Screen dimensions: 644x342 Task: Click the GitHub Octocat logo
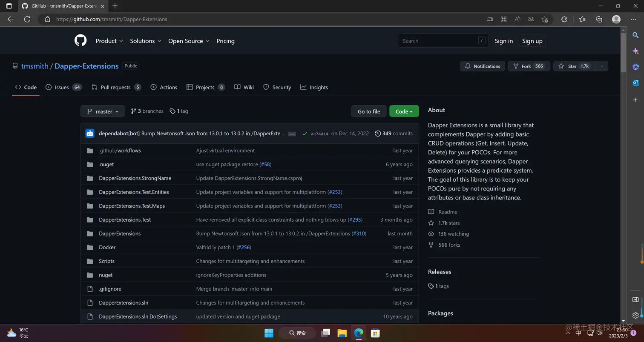click(80, 41)
